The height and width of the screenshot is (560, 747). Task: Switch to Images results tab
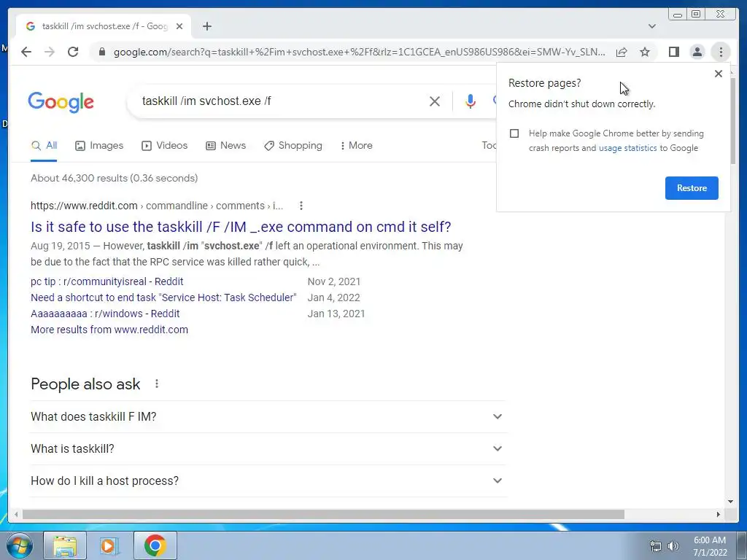point(99,146)
